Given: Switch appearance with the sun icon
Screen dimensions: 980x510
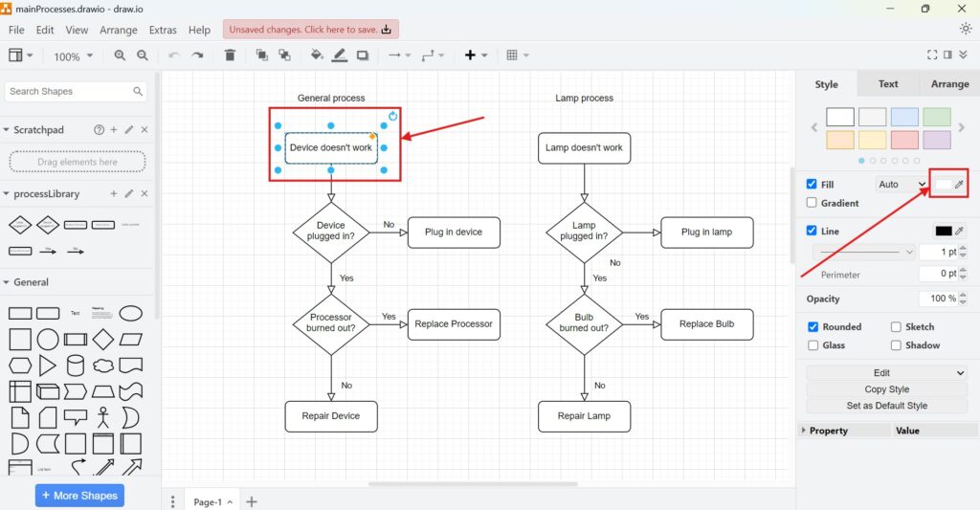Looking at the screenshot, I should 966,29.
